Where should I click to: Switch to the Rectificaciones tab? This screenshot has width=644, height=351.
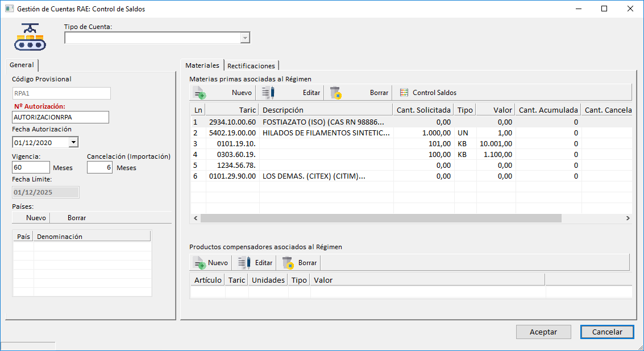tap(251, 66)
